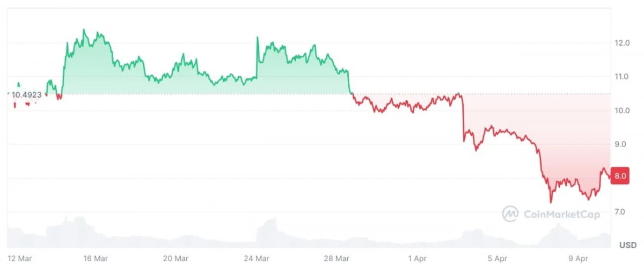
Task: Click the 11.0 price axis label
Action: 623,77
